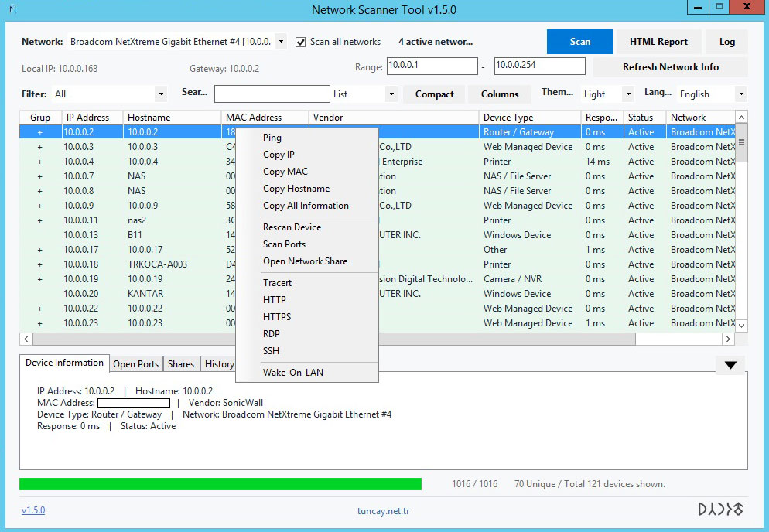Open the Filter dropdown set to All
Image resolution: width=769 pixels, height=532 pixels.
[161, 94]
